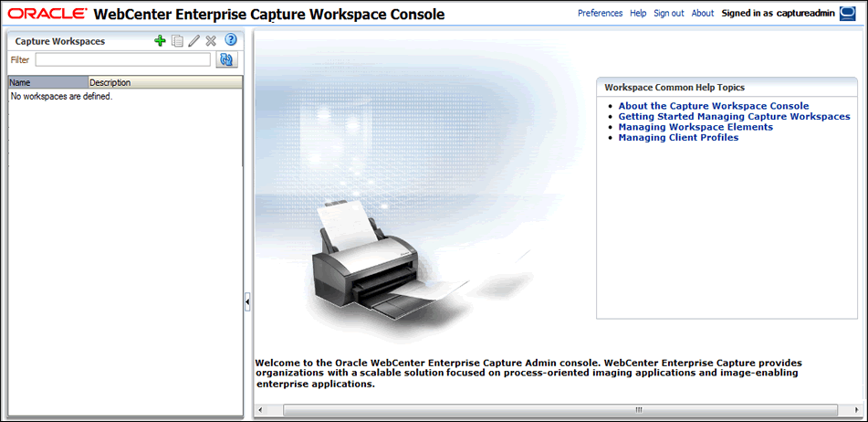Sort by Description column header
Image resolution: width=868 pixels, height=422 pixels.
165,82
